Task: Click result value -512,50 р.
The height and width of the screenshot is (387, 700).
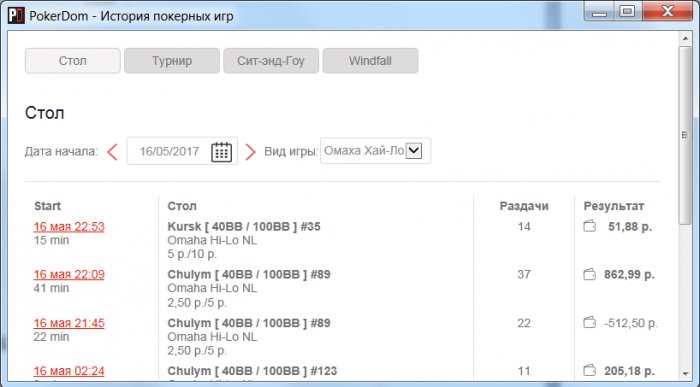Action: pos(630,323)
